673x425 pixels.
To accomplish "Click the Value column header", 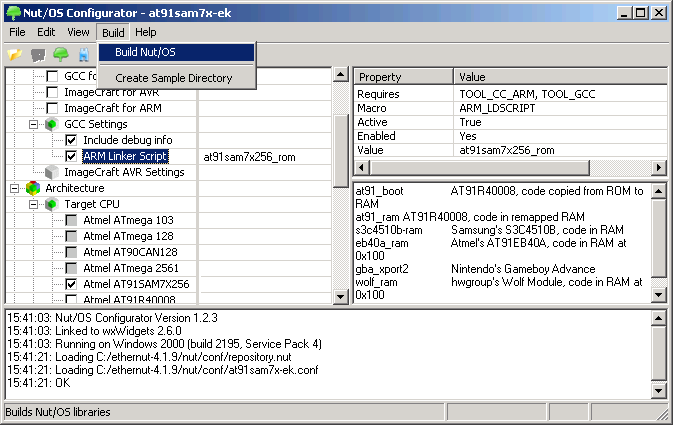I will 561,77.
